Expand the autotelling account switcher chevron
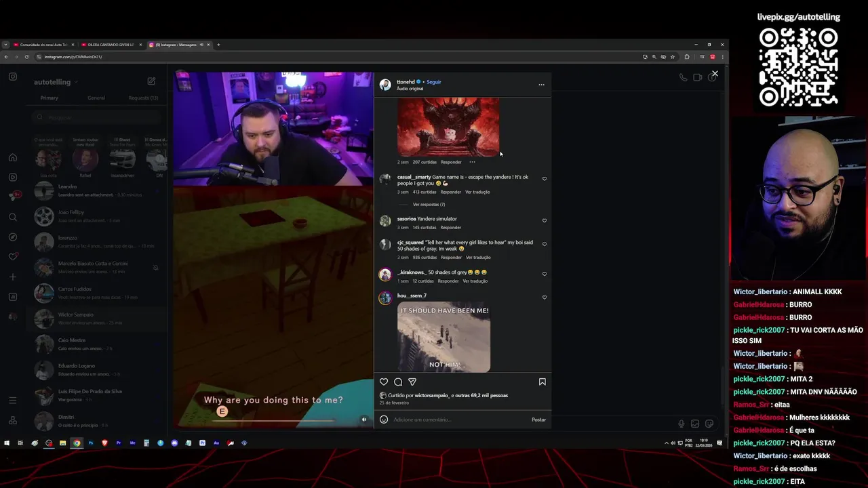Screen dimensions: 868x488 [x=76, y=82]
